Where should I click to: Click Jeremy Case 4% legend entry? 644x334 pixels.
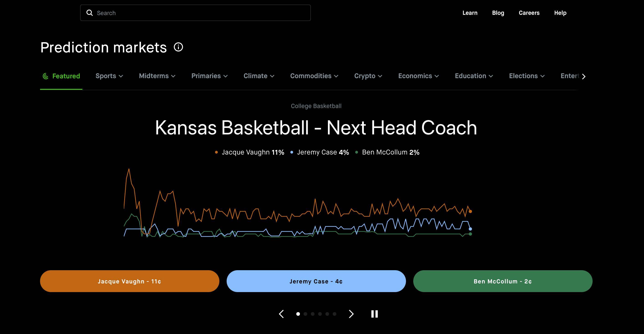pos(319,152)
